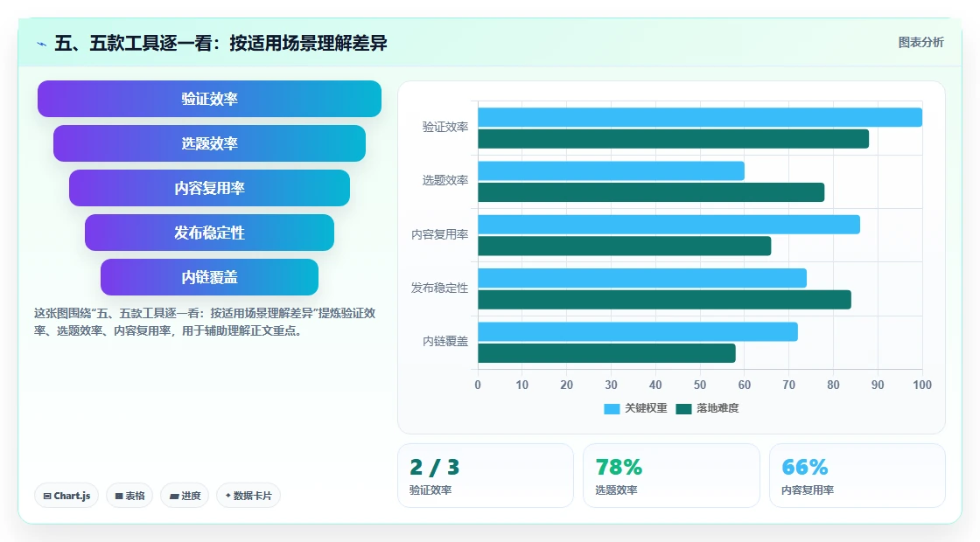The width and height of the screenshot is (980, 542).
Task: Click the 数据卡片 tag chip
Action: 248,496
